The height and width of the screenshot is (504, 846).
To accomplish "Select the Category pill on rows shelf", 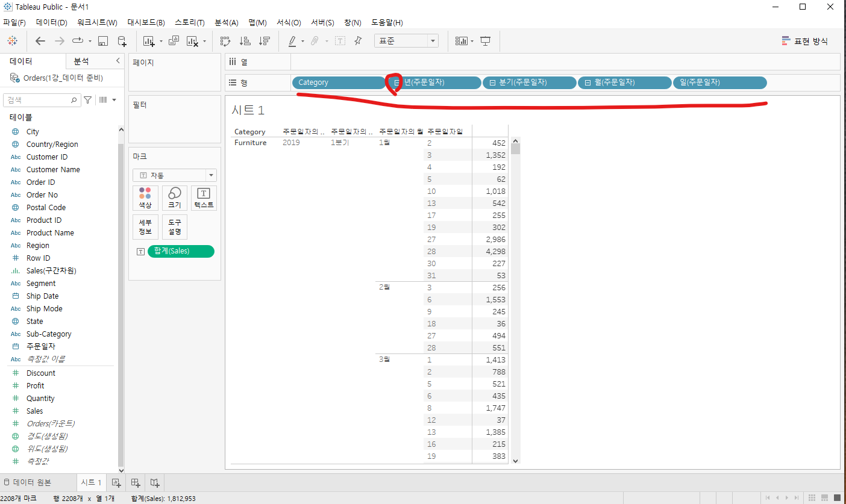I will coord(338,82).
